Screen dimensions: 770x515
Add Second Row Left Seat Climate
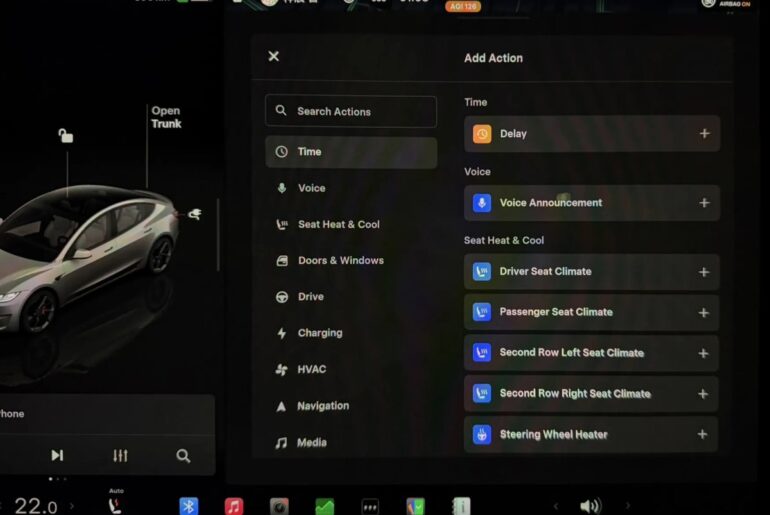pos(703,353)
